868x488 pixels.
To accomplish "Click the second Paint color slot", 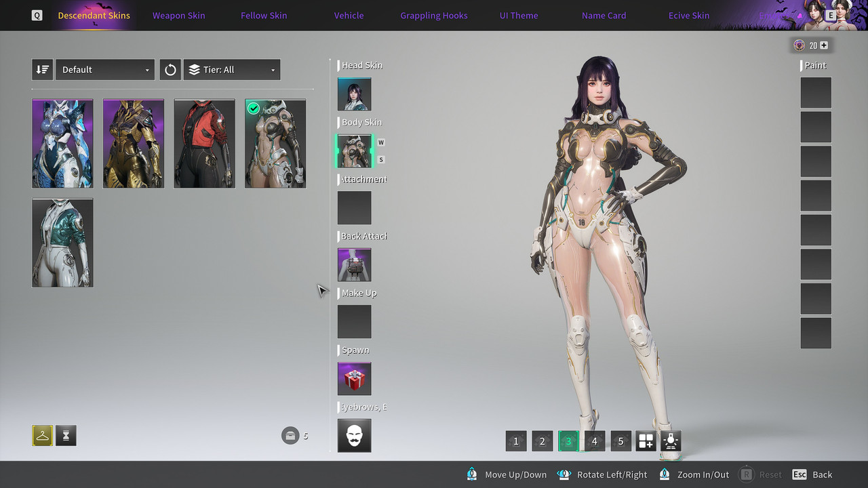I will coord(816,127).
